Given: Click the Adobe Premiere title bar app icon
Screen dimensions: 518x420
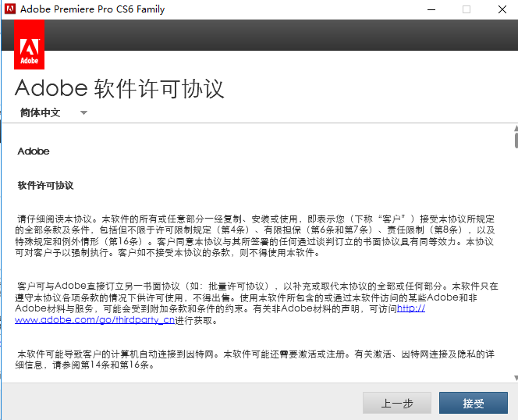Looking at the screenshot, I should tap(9, 9).
